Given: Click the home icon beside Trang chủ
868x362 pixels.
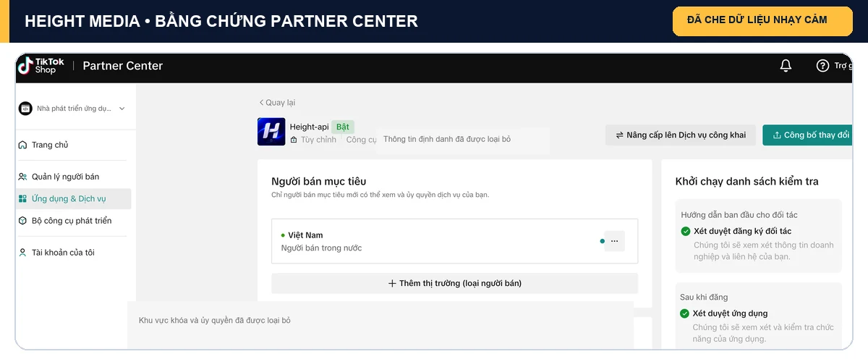Looking at the screenshot, I should (x=23, y=145).
